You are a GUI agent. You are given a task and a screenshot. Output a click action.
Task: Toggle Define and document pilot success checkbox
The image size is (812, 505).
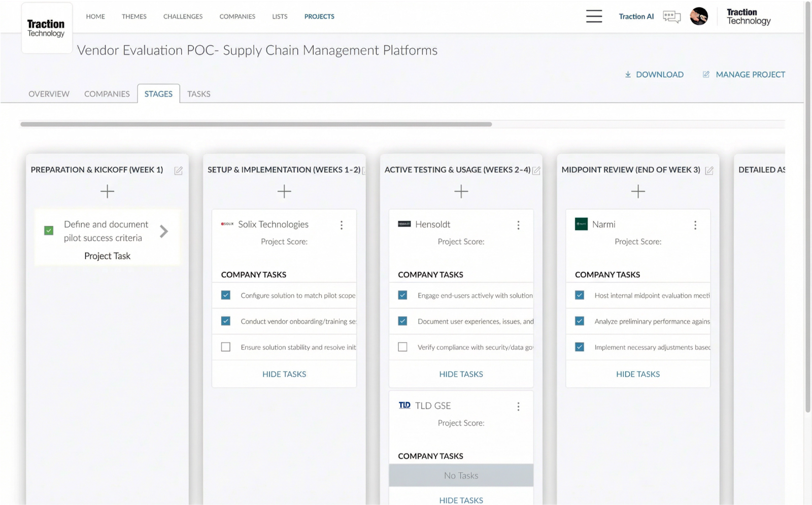point(49,230)
